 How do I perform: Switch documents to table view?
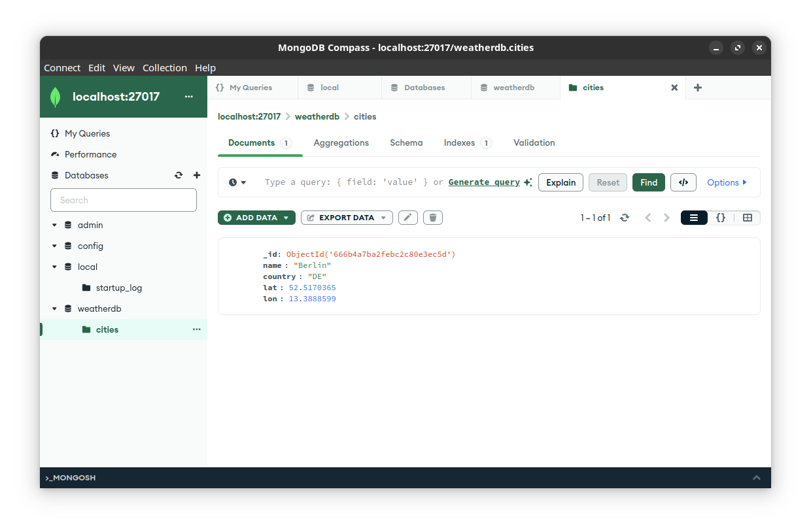coord(747,218)
